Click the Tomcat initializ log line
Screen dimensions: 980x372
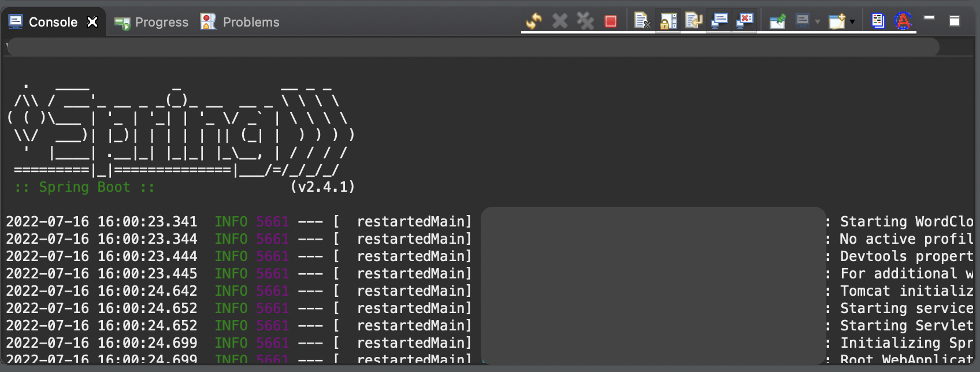[x=906, y=291]
